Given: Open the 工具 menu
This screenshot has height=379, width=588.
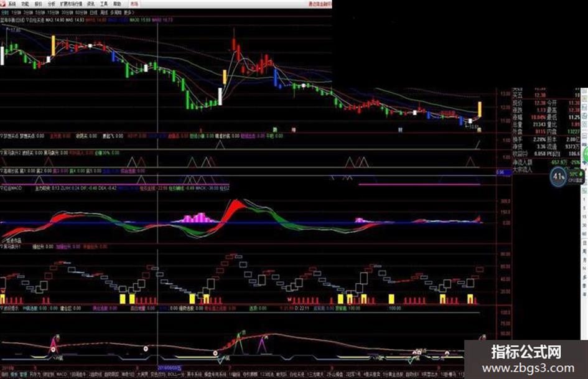Looking at the screenshot, I should point(104,4).
